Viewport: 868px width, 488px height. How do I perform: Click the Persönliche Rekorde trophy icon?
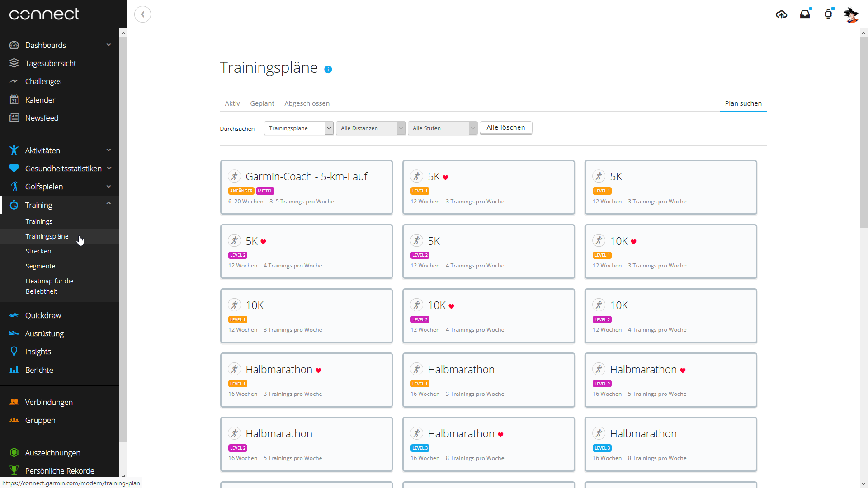14,471
